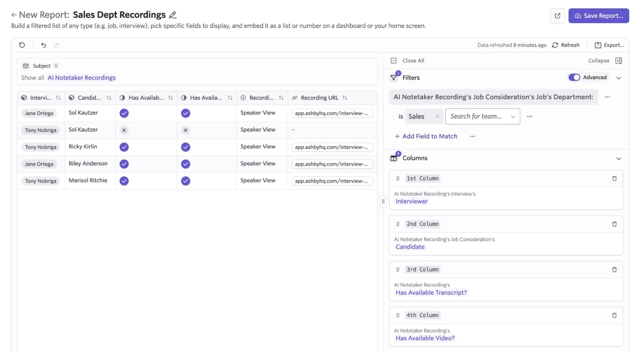The height and width of the screenshot is (361, 644).
Task: Remove the Sales filter value
Action: coord(437,117)
